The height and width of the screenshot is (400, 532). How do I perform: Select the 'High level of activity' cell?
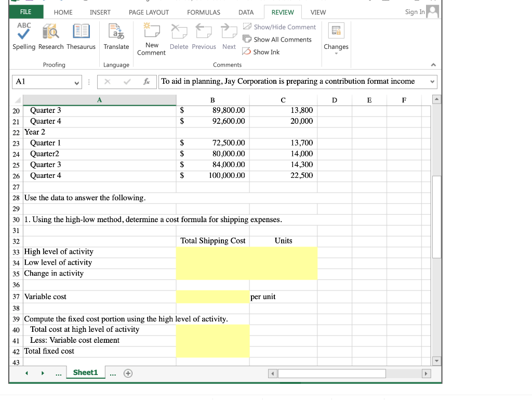pyautogui.click(x=99, y=252)
